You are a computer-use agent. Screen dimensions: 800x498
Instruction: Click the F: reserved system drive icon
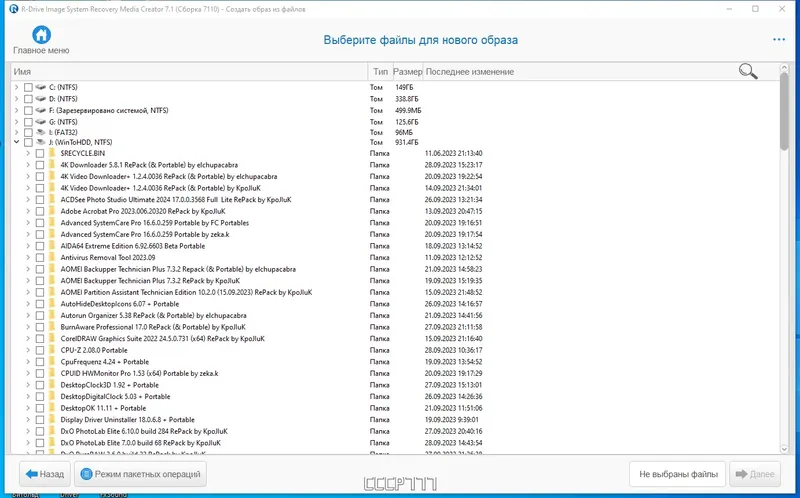[41, 110]
